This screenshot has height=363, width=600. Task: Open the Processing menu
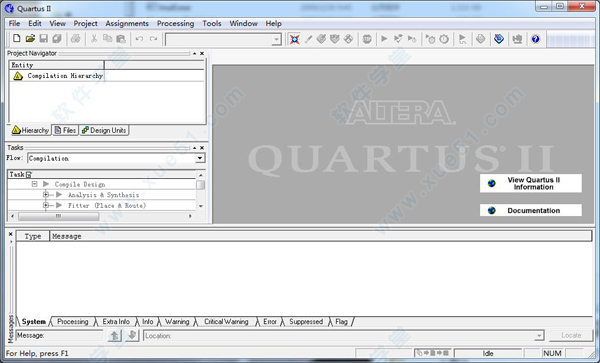tap(175, 23)
